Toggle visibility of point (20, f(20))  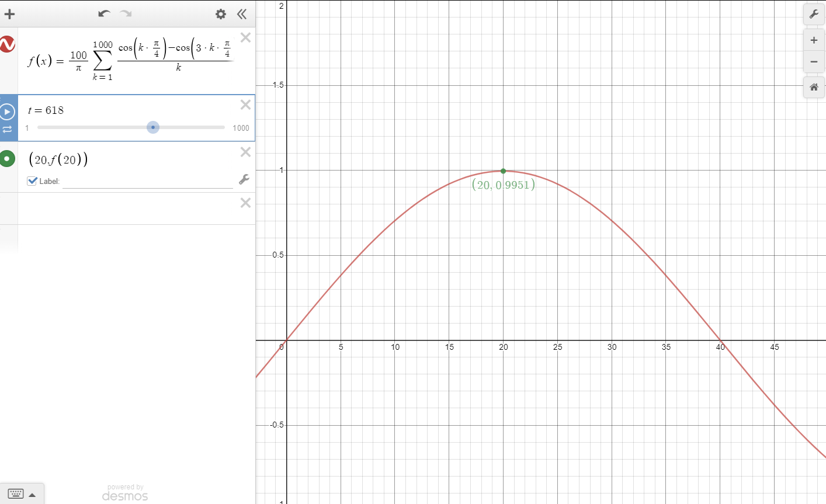point(8,158)
